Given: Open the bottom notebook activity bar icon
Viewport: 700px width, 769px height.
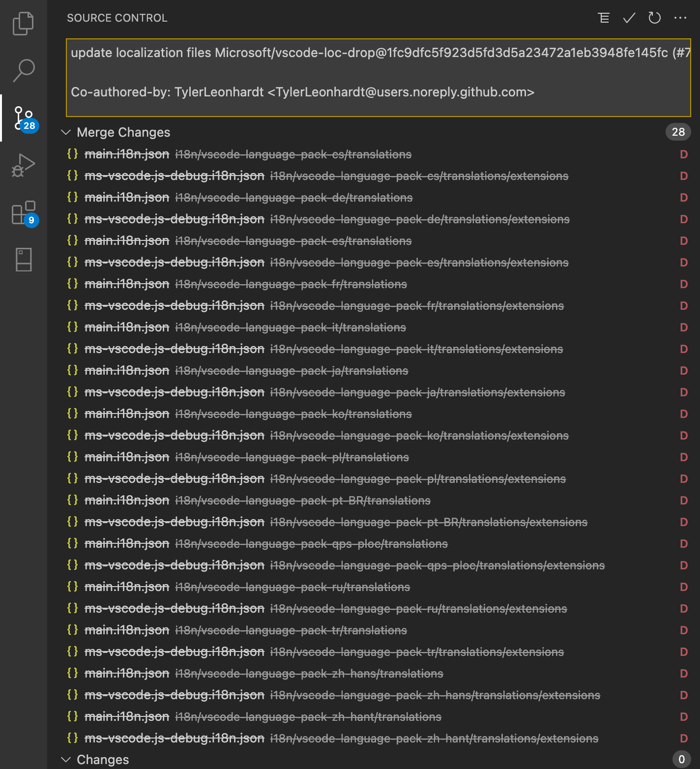Looking at the screenshot, I should coord(24,260).
